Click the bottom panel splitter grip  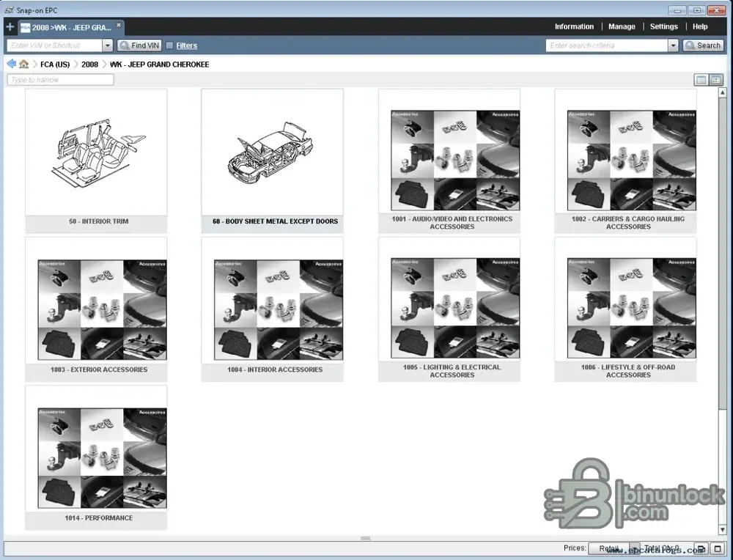pos(366,538)
